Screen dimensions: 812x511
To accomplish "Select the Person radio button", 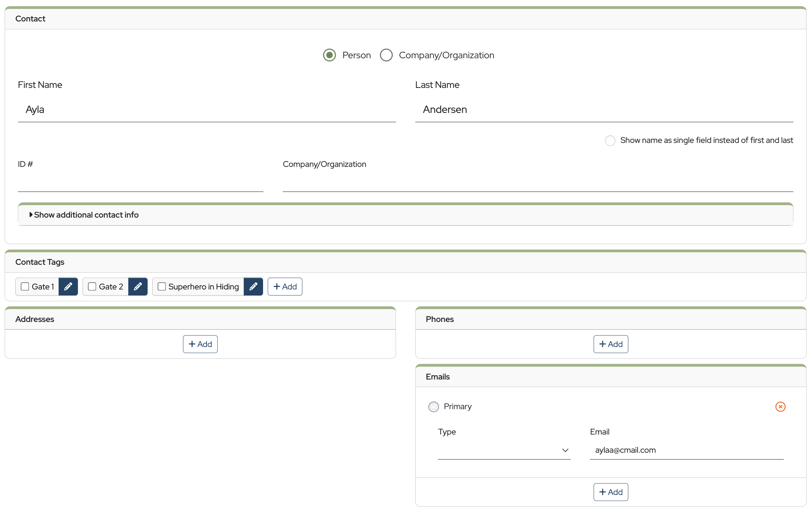I will pyautogui.click(x=329, y=55).
